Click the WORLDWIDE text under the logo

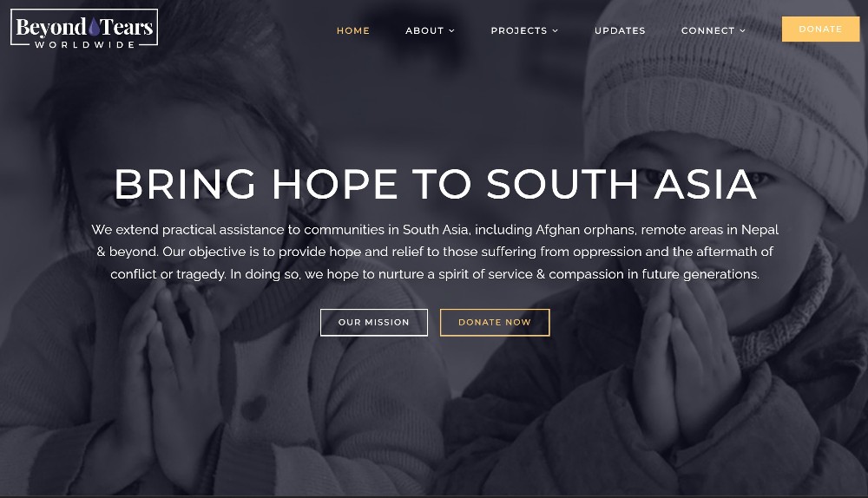[85, 44]
